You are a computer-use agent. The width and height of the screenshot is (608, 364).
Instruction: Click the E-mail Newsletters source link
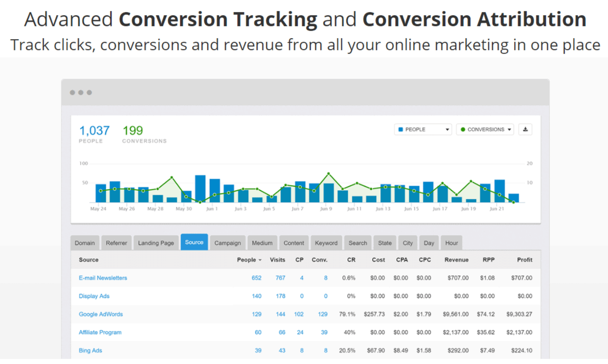(103, 278)
